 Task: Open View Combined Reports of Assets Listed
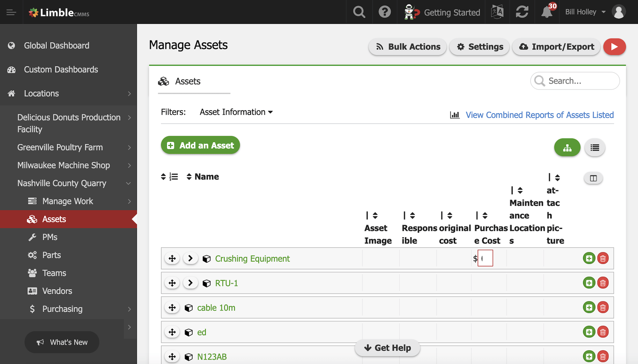coord(539,115)
